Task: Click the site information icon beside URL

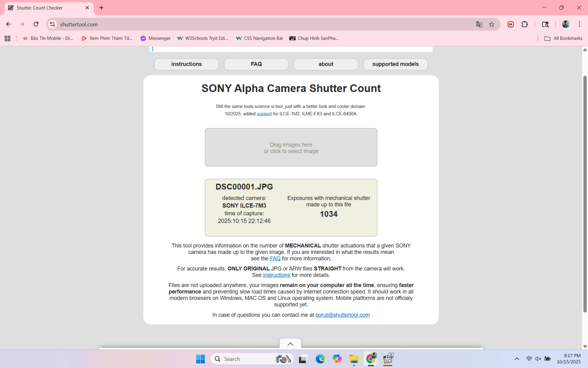Action: point(53,24)
